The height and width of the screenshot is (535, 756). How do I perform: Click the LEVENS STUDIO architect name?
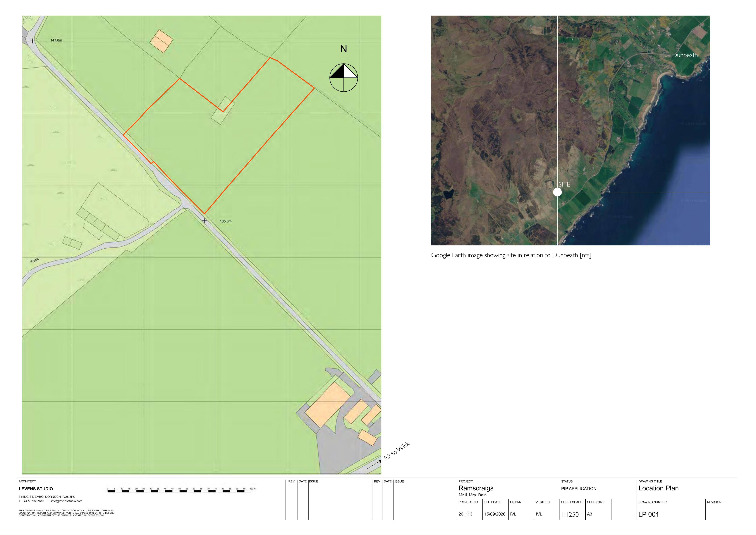(x=36, y=489)
